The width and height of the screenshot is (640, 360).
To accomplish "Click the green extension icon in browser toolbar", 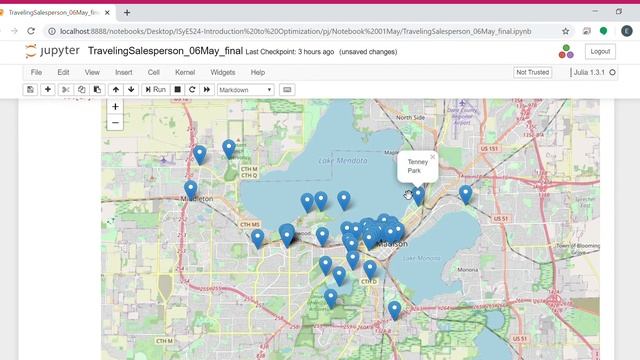I will pyautogui.click(x=603, y=31).
